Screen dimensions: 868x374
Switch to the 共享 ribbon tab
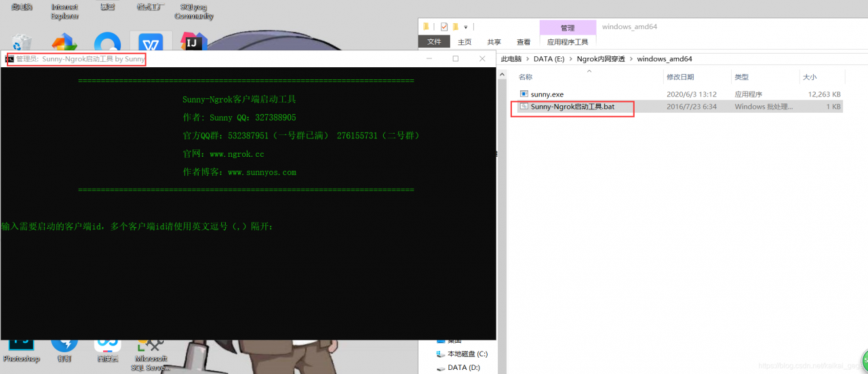point(494,41)
